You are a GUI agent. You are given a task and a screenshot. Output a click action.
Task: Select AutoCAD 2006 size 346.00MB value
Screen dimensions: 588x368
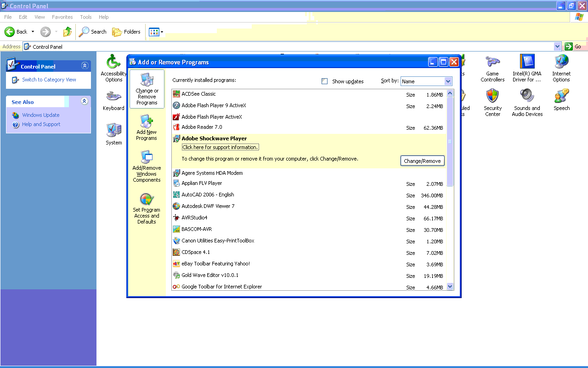(432, 195)
